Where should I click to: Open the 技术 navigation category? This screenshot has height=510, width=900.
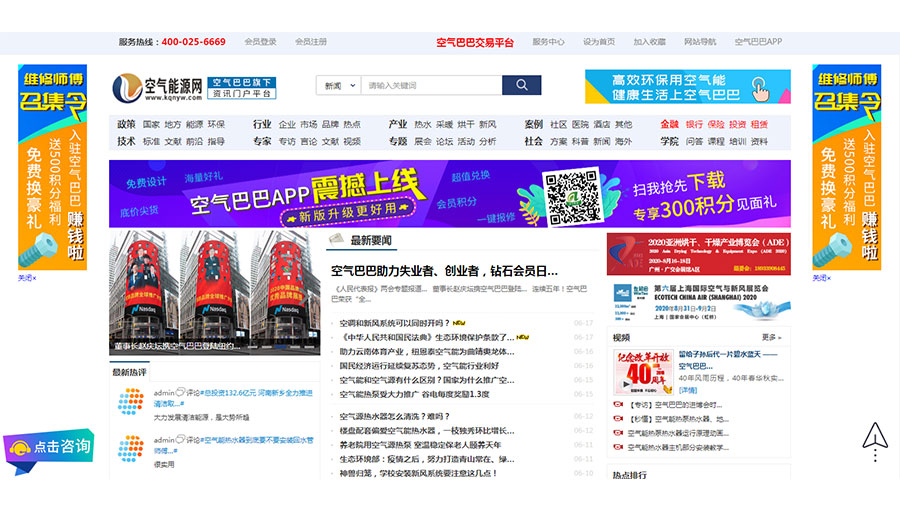pos(126,141)
